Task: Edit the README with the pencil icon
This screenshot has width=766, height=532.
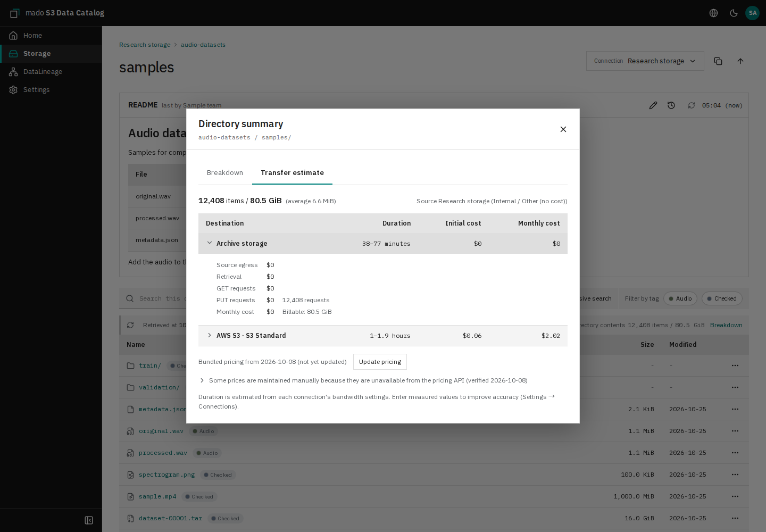Action: pos(653,105)
